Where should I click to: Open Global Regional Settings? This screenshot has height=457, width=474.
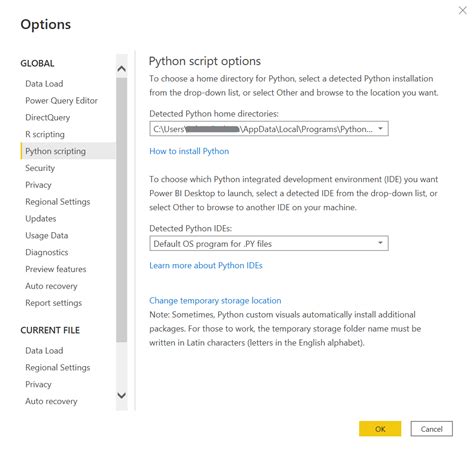click(x=58, y=202)
